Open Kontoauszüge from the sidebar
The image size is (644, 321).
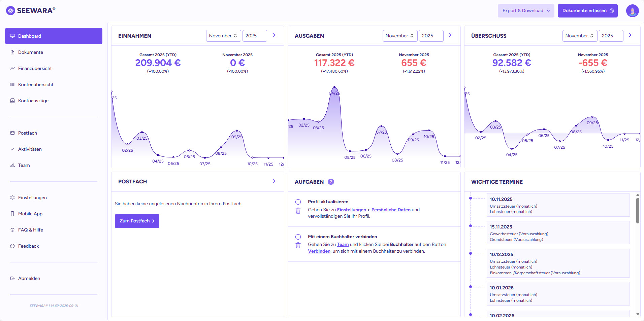coord(33,101)
